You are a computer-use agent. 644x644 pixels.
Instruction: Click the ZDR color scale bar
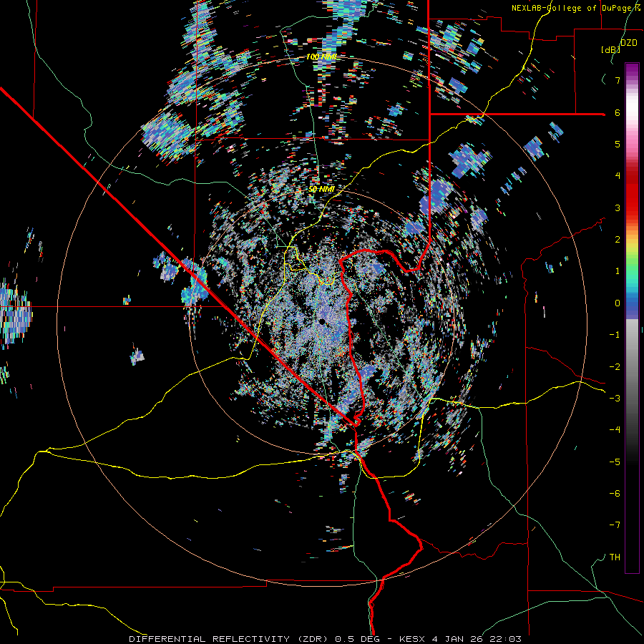(632, 318)
